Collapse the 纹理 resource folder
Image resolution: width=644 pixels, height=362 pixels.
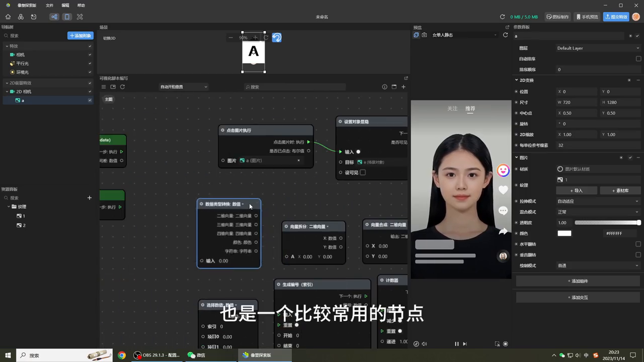tap(9, 207)
